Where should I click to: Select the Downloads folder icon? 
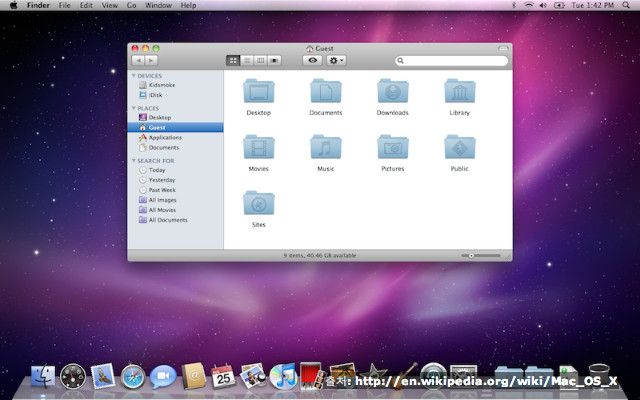[x=393, y=91]
